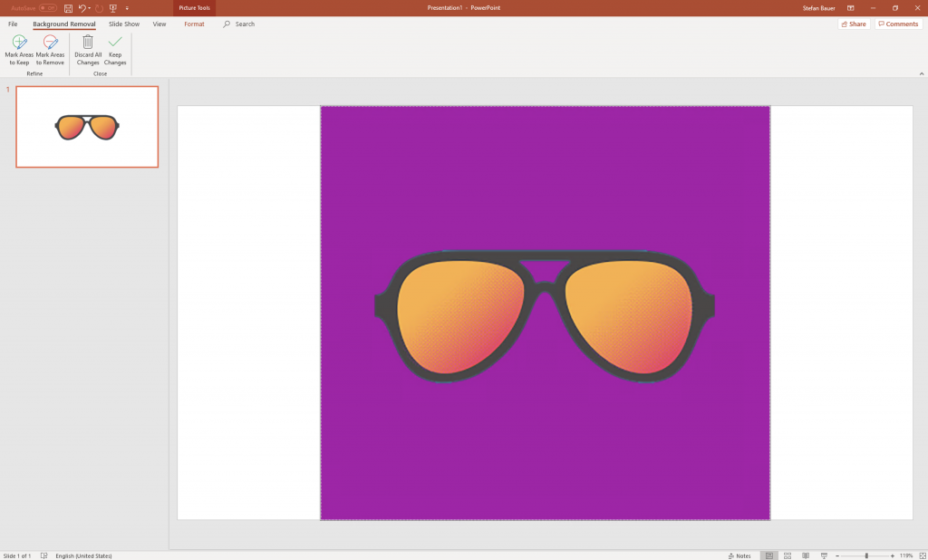Select the Background Removal tab

(64, 24)
